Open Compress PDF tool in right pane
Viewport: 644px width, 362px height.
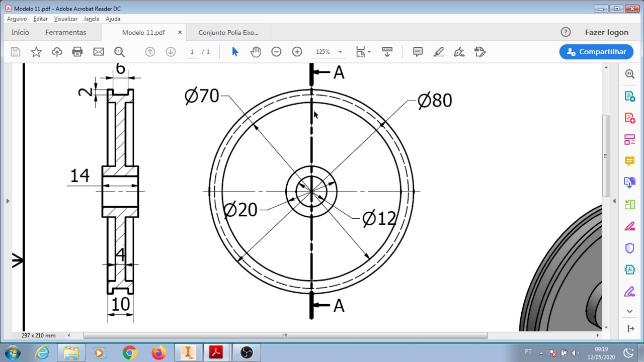point(629,269)
